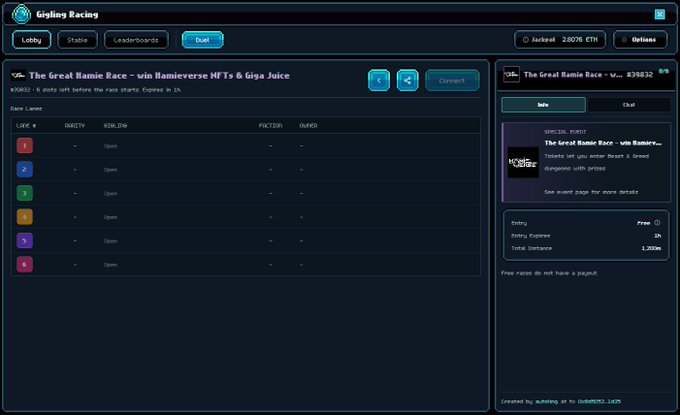Click the FACTION column header

(270, 125)
